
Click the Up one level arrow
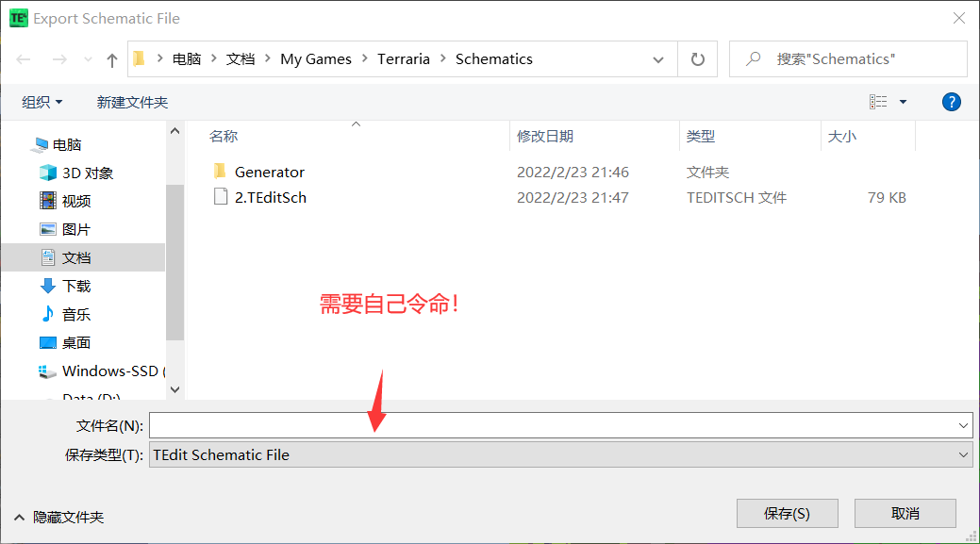click(x=112, y=59)
